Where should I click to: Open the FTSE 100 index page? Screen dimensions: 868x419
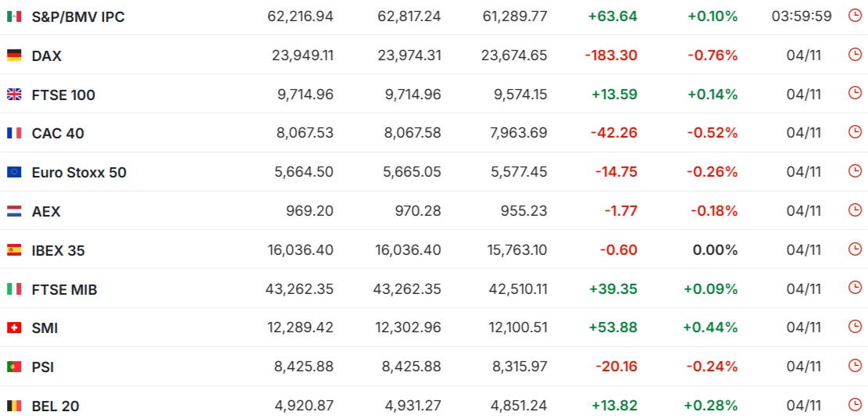(63, 95)
